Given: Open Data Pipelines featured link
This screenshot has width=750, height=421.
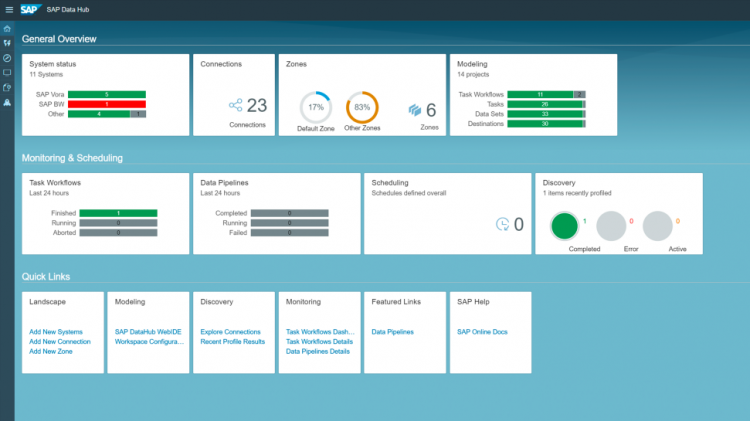Looking at the screenshot, I should click(393, 332).
